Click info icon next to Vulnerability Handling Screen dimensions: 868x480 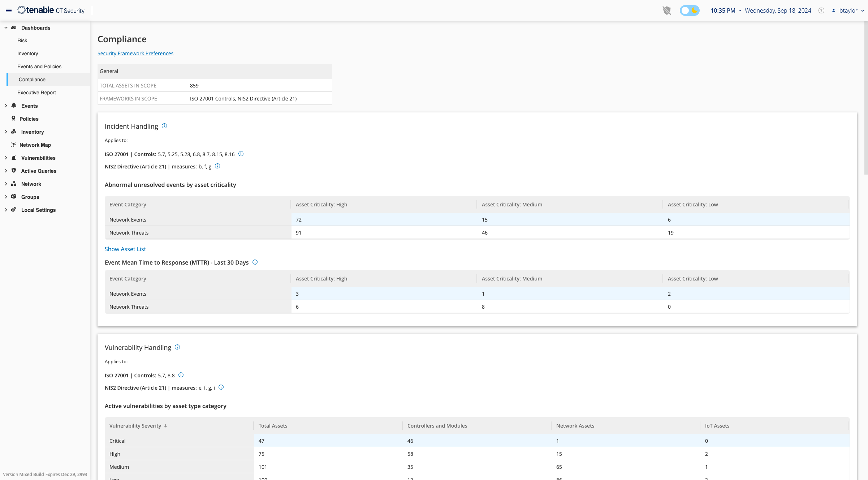177,347
